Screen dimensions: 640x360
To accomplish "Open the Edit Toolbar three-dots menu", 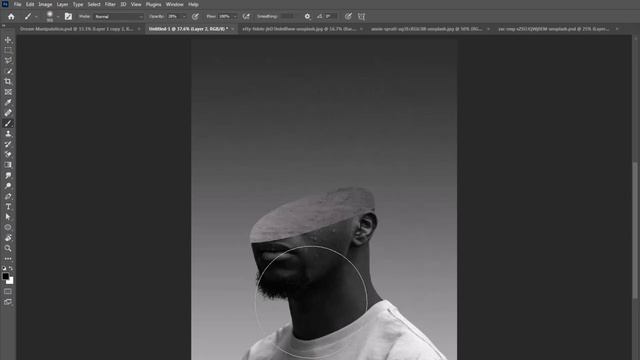I will (x=8, y=259).
